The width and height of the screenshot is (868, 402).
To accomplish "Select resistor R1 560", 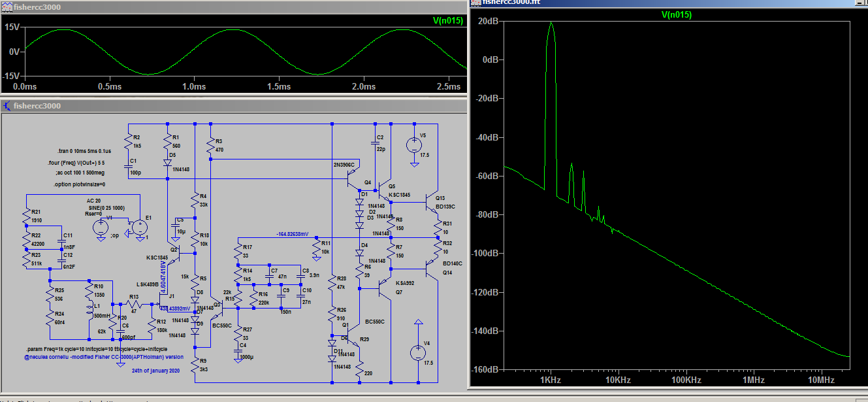I will tap(168, 142).
